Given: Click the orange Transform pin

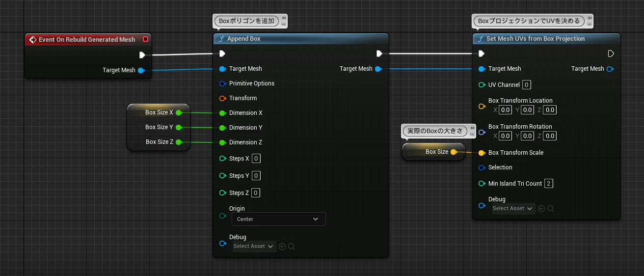Looking at the screenshot, I should pos(222,98).
